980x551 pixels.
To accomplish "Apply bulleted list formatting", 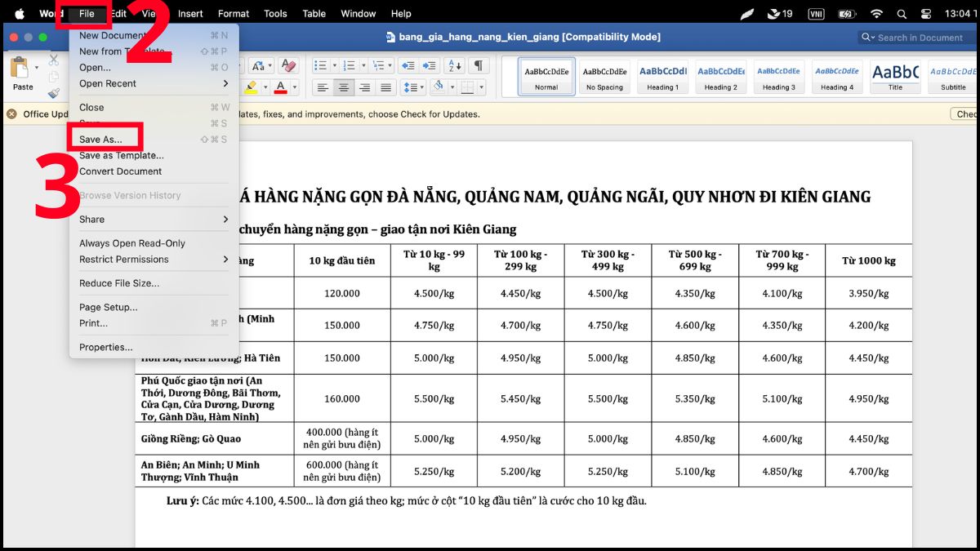I will 321,66.
